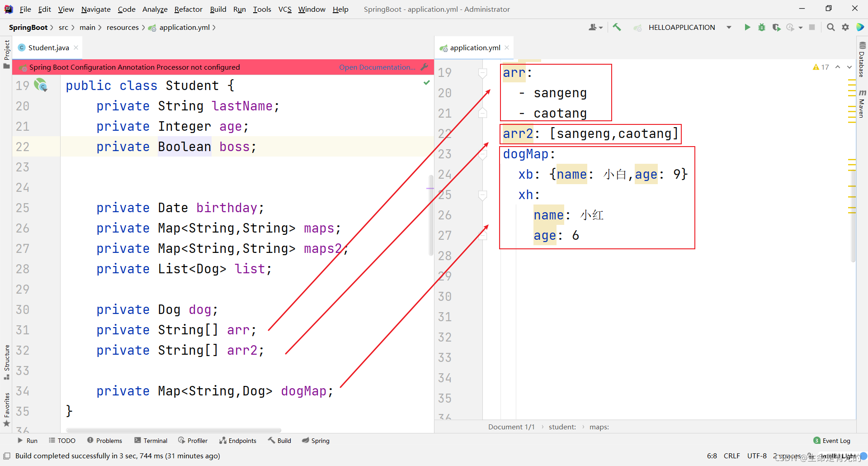Open IDE settings gear icon
The width and height of the screenshot is (868, 466).
coord(845,28)
